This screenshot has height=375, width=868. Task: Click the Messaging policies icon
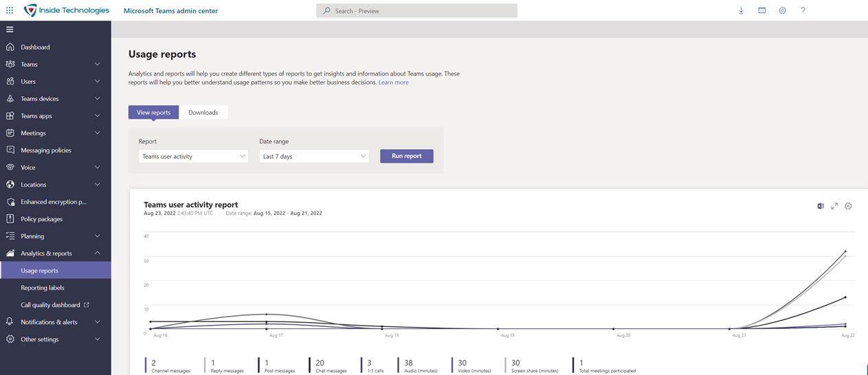coord(10,150)
